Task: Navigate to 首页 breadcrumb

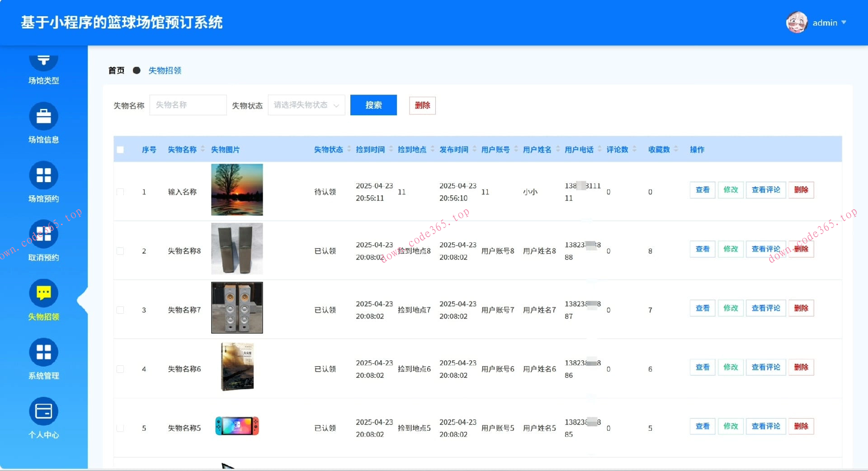Action: (x=116, y=71)
